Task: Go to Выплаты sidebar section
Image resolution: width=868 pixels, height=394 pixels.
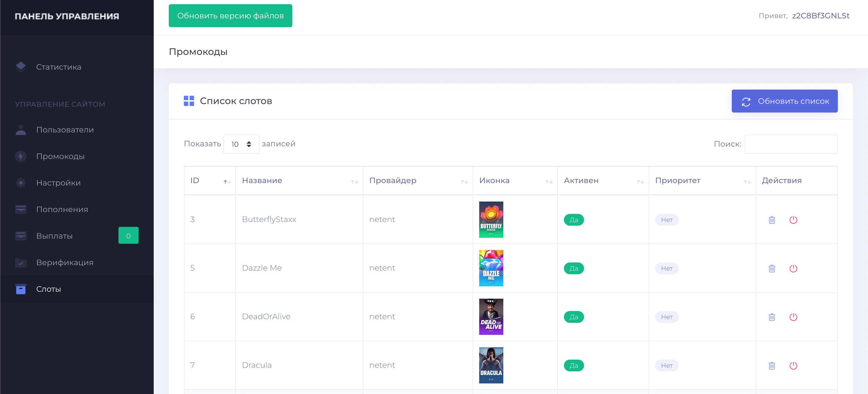Action: tap(54, 236)
